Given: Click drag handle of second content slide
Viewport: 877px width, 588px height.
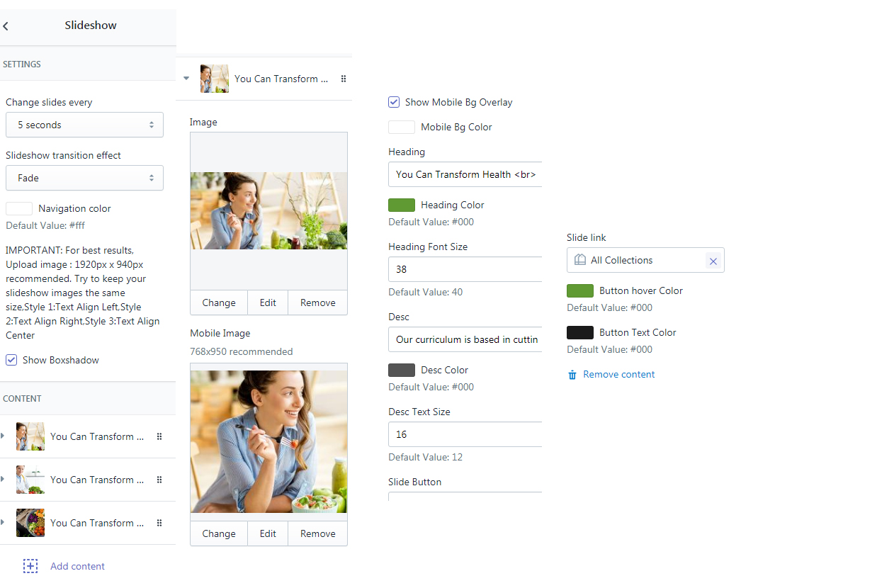Looking at the screenshot, I should pyautogui.click(x=159, y=480).
